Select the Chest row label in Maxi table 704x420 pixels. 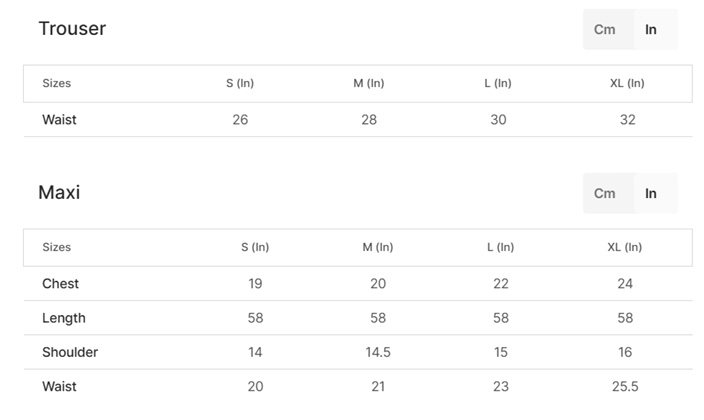point(60,284)
